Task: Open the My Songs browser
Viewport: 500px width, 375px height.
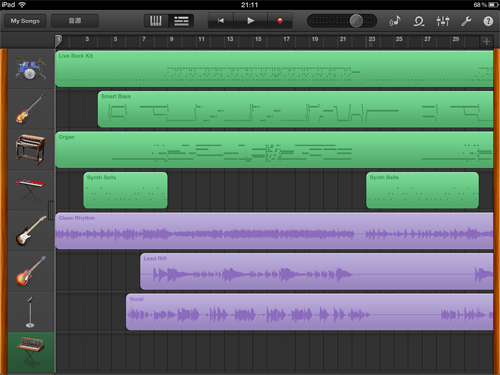Action: pos(25,21)
